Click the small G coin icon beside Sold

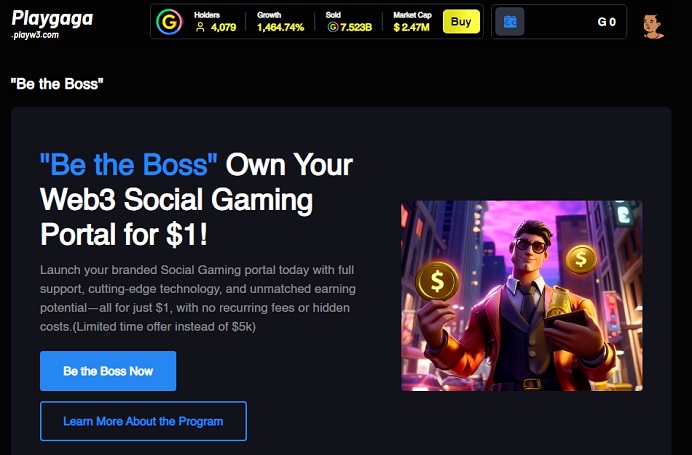coord(333,27)
